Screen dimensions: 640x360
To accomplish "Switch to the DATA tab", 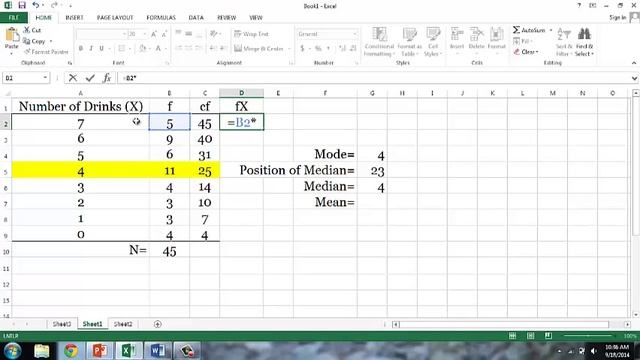I will tap(196, 18).
